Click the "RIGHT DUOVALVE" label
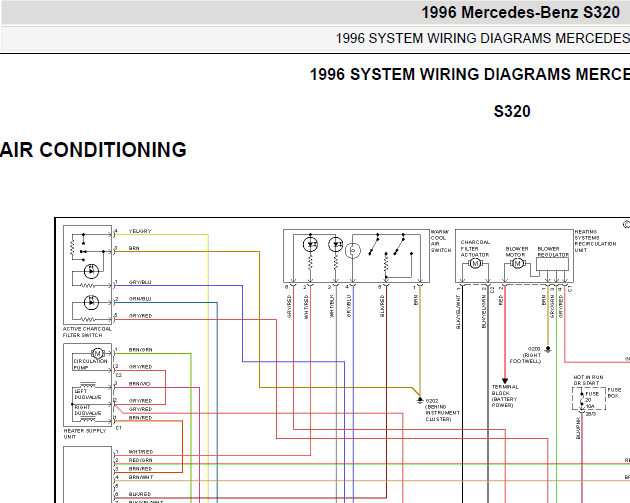The height and width of the screenshot is (503, 630). point(88,410)
